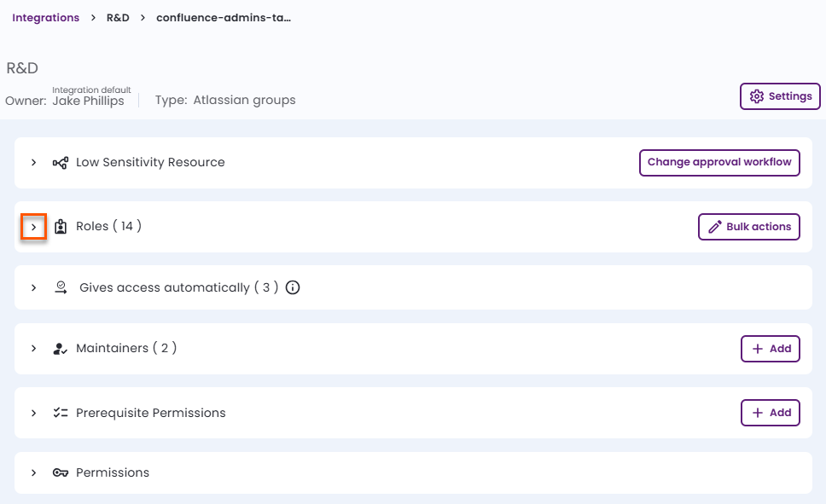Click Add on Prerequisite Permissions
The height and width of the screenshot is (504, 826).
click(771, 412)
